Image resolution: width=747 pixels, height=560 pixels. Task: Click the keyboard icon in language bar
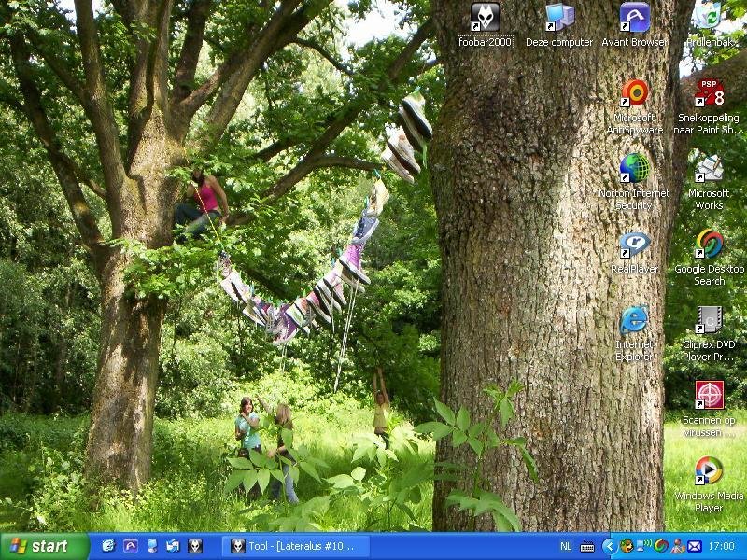pos(587,547)
